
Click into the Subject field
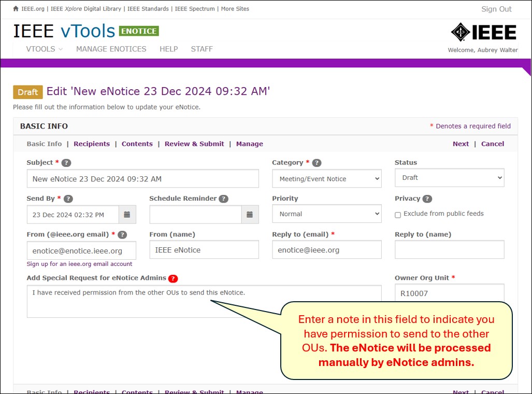coord(143,179)
